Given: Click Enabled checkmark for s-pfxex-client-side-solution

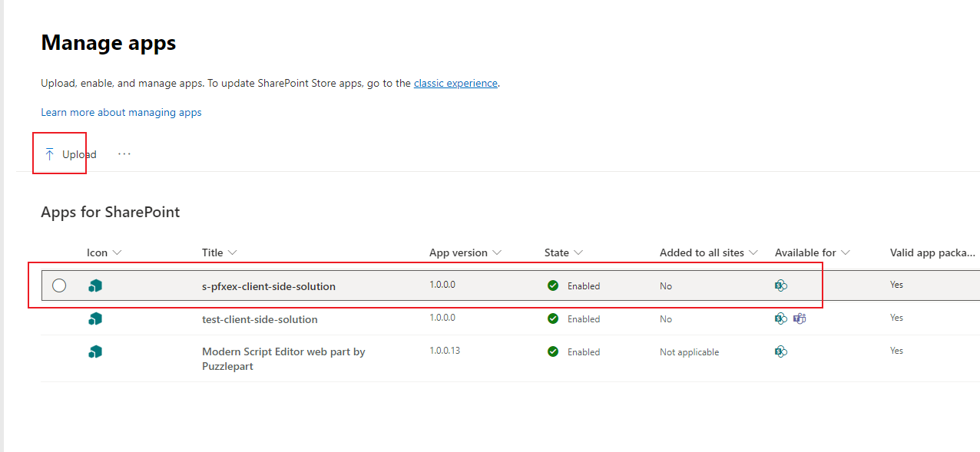Looking at the screenshot, I should tap(553, 285).
